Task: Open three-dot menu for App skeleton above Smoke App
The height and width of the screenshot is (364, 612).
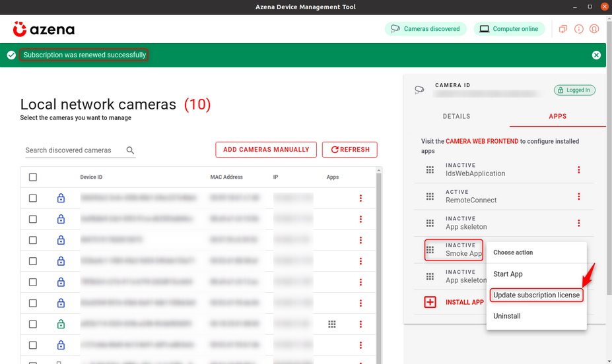Action: pyautogui.click(x=579, y=223)
